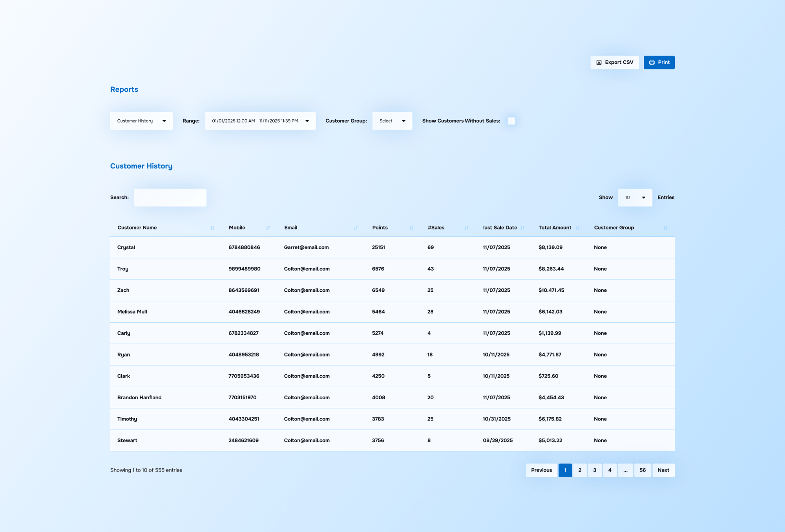This screenshot has width=785, height=532.
Task: Click the Export CSV download icon
Action: click(x=599, y=62)
